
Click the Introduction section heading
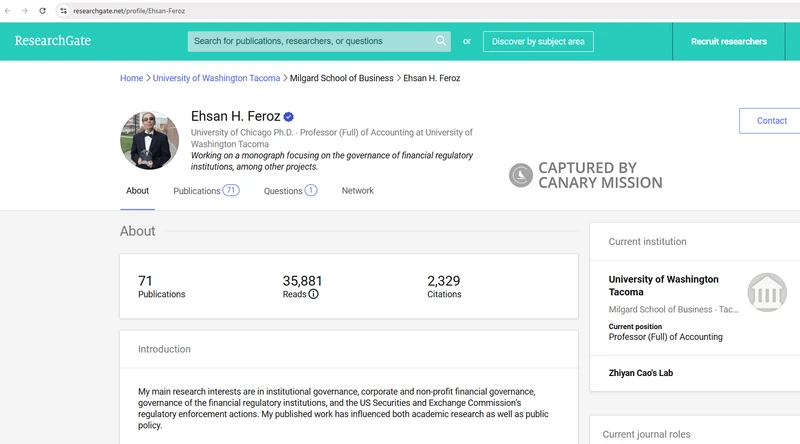[164, 349]
